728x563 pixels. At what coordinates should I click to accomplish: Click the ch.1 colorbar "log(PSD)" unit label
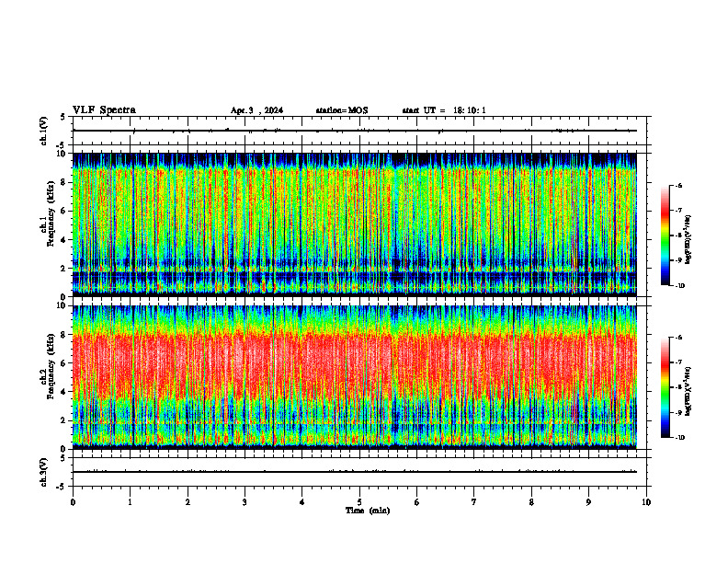[x=688, y=240]
